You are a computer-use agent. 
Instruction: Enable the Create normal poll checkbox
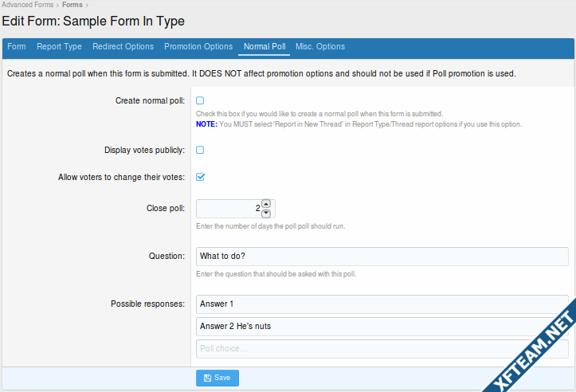tap(200, 100)
